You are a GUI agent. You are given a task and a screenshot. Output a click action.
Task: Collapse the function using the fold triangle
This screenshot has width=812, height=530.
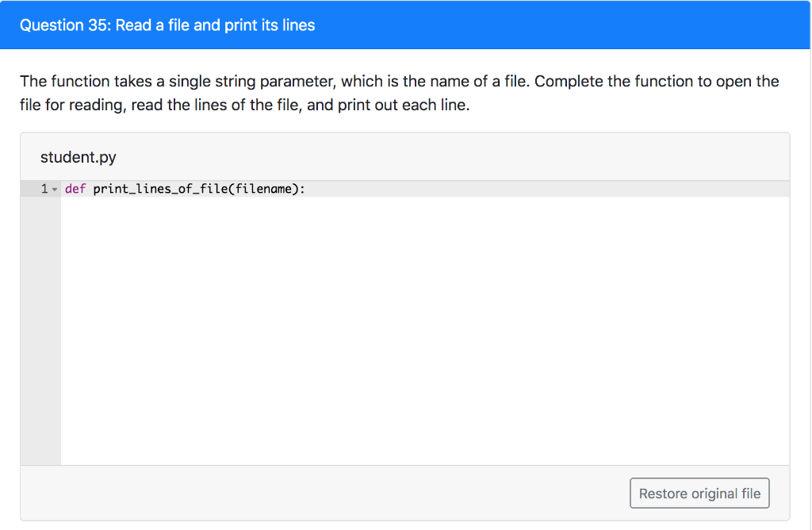(54, 189)
